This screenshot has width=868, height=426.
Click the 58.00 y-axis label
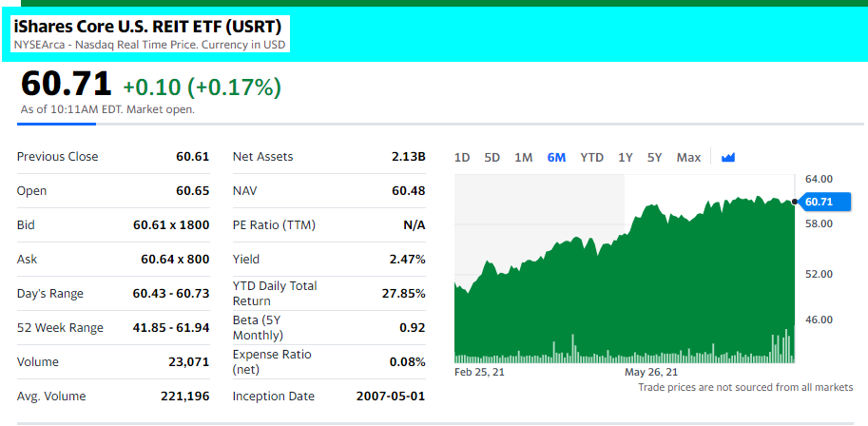tap(819, 224)
